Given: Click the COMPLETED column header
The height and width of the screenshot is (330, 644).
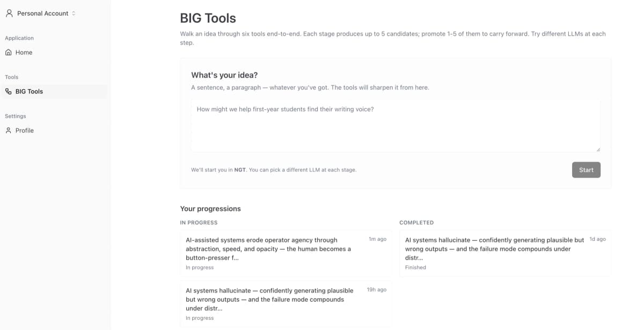Looking at the screenshot, I should [x=417, y=223].
